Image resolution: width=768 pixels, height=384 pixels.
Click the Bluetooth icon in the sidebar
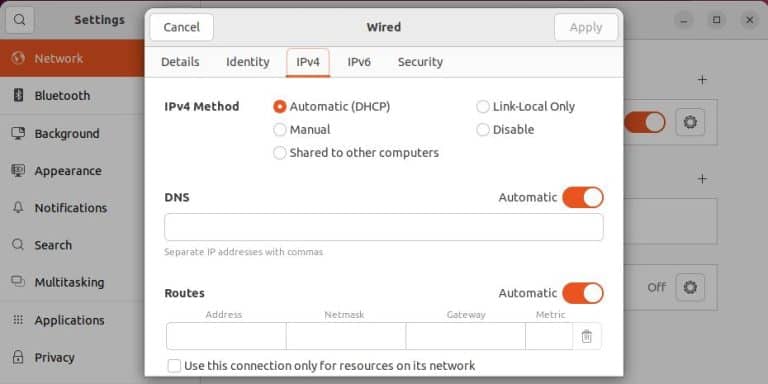click(x=18, y=95)
